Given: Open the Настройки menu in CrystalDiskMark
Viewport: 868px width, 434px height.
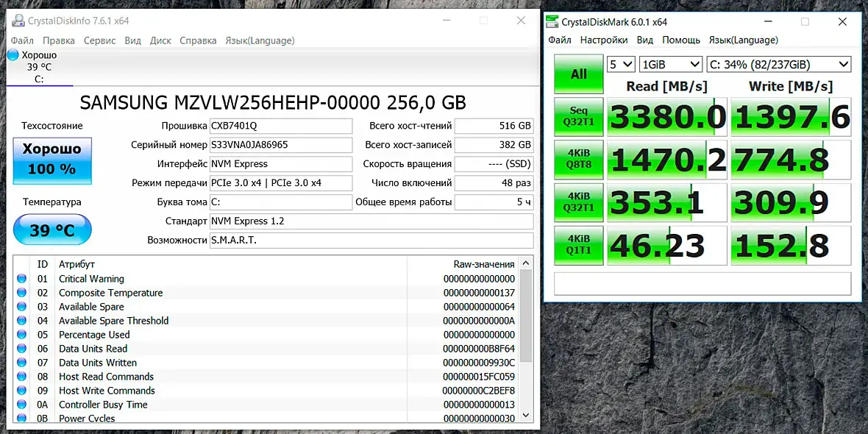Looking at the screenshot, I should 604,40.
